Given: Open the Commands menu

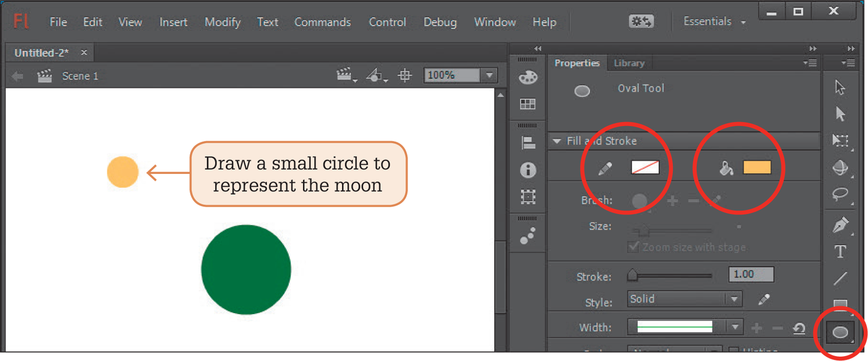Looking at the screenshot, I should point(323,22).
